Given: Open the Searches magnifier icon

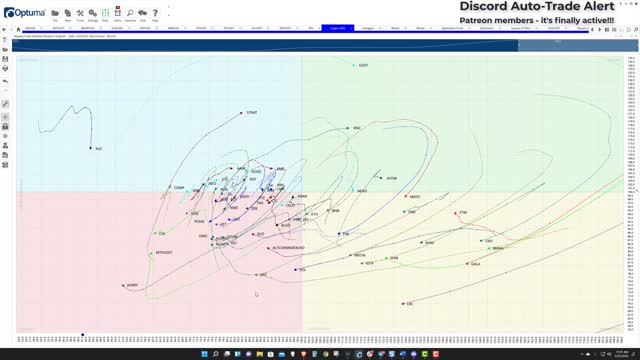Looking at the screenshot, I should [130, 13].
